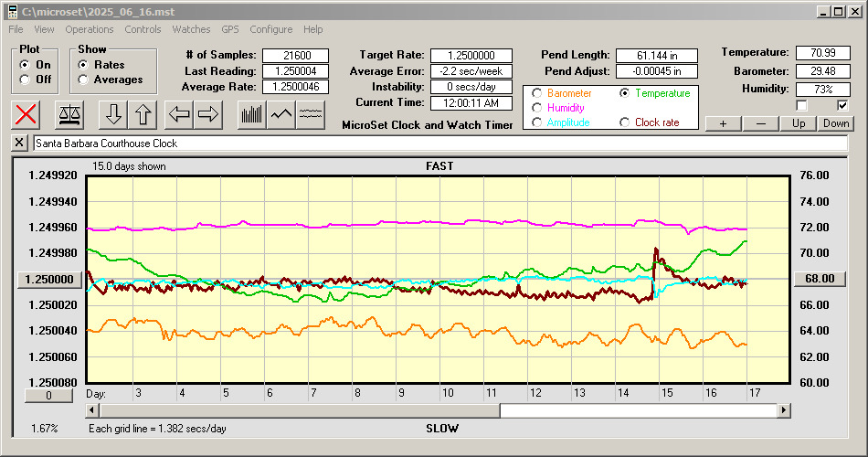Click the small X beside the clock name
This screenshot has width=868, height=457.
tap(19, 143)
